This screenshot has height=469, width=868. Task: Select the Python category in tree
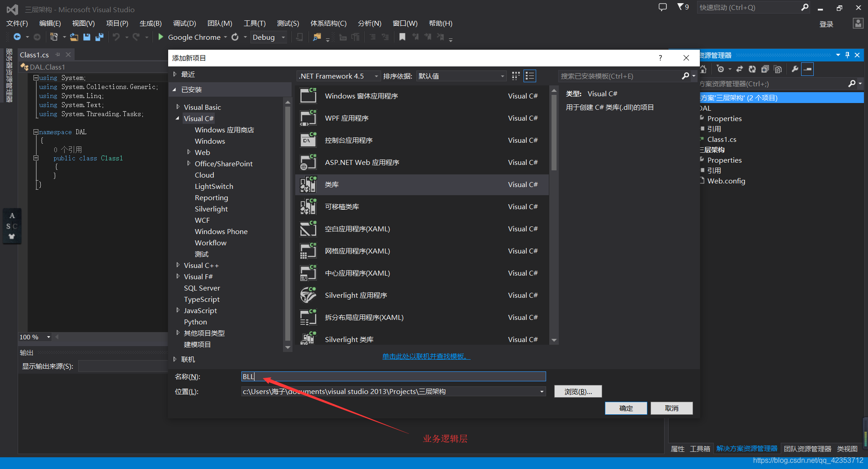(x=195, y=322)
